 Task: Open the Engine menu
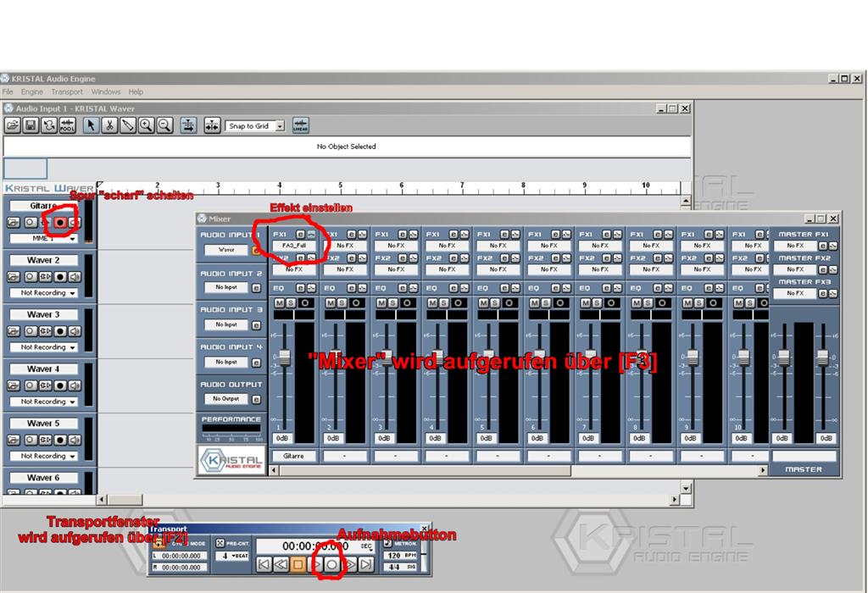click(x=32, y=91)
